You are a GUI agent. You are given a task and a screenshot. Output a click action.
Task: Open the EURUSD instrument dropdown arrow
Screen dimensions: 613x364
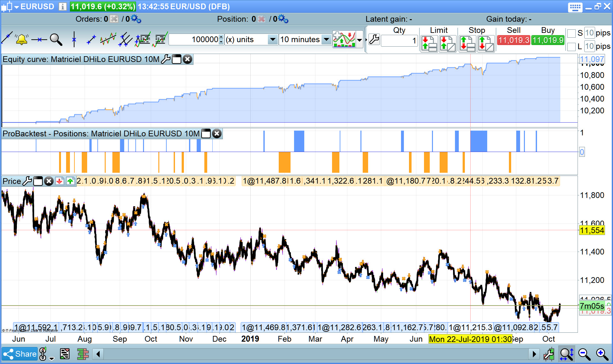[x=17, y=7]
